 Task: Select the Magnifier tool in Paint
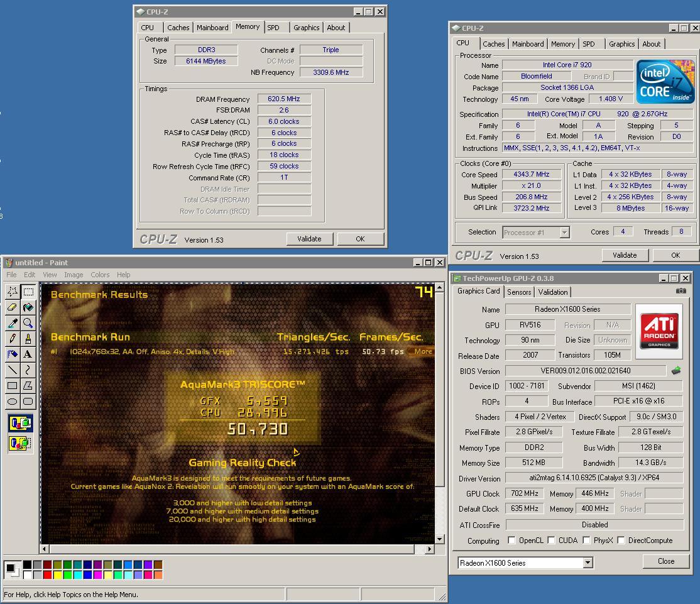[28, 323]
